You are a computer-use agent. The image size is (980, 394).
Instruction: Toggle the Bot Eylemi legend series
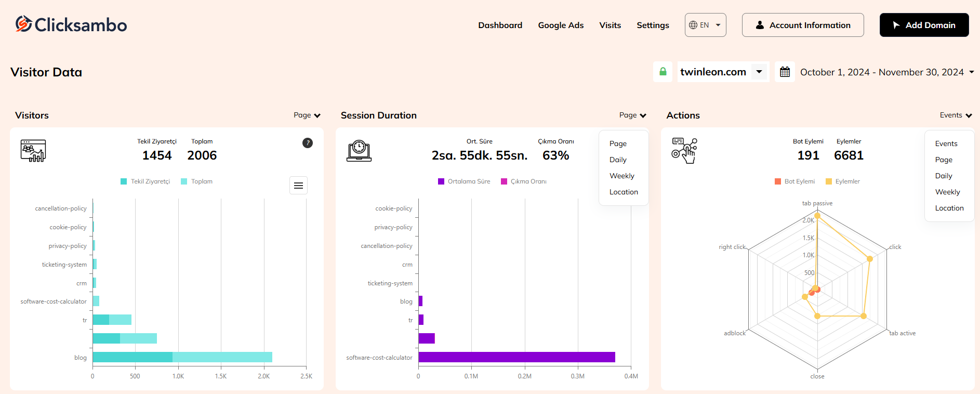pos(794,181)
